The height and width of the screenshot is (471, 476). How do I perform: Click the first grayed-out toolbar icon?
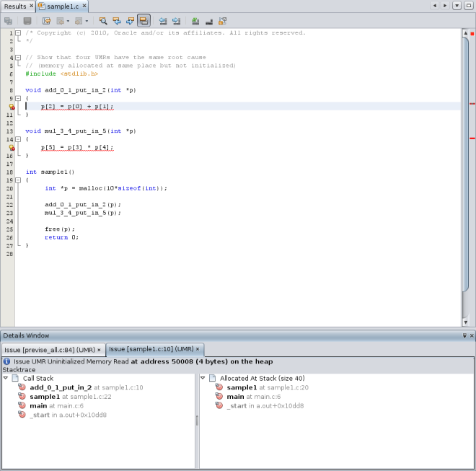click(8, 21)
